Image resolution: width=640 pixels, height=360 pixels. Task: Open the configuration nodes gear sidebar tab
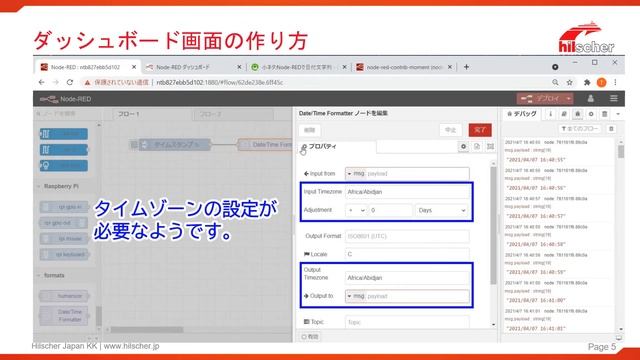pyautogui.click(x=591, y=114)
